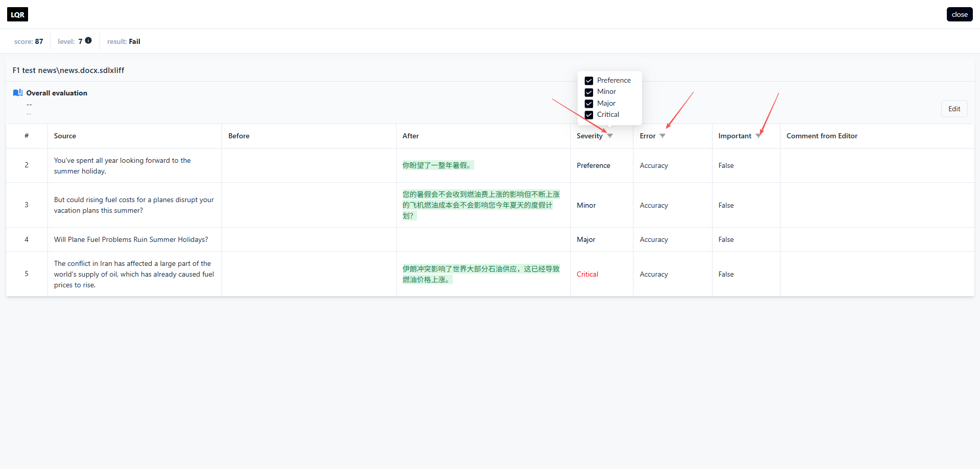The image size is (980, 469).
Task: Open the Error column filter icon
Action: click(x=663, y=136)
